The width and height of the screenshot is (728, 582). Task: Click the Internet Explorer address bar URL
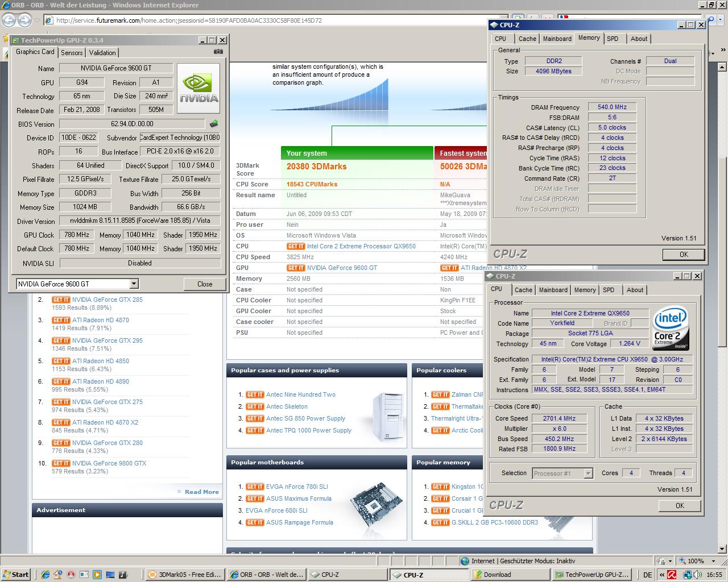click(189, 20)
